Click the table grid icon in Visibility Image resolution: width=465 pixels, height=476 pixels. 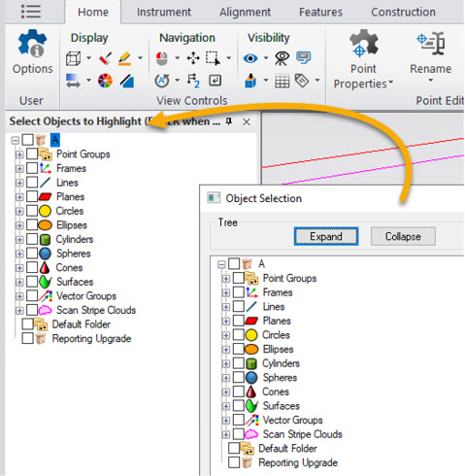282,81
